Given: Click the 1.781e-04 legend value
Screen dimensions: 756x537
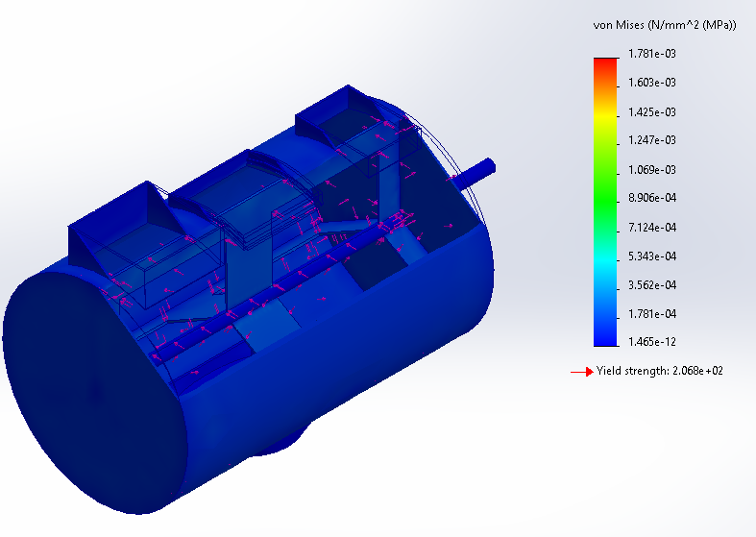Looking at the screenshot, I should click(652, 314).
